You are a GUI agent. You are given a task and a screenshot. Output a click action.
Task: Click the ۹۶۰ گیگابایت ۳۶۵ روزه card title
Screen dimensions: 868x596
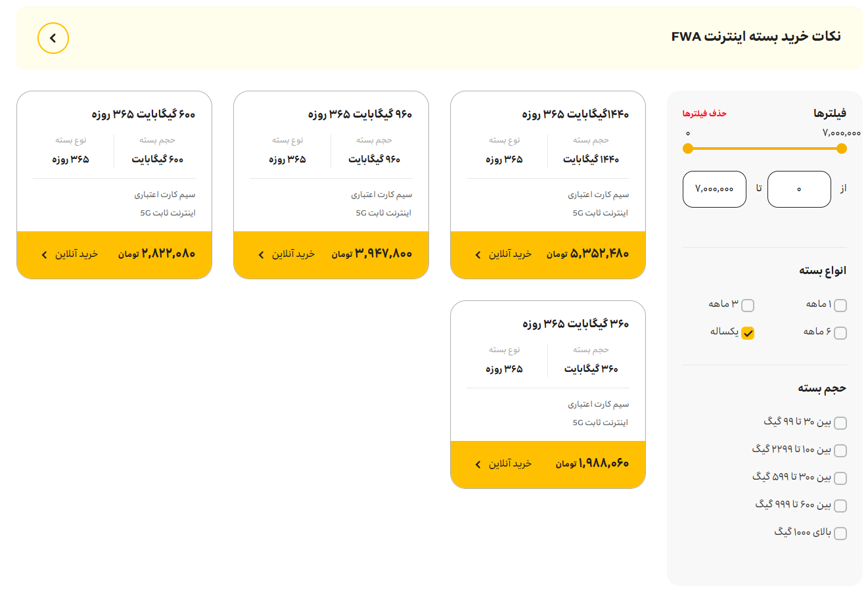pyautogui.click(x=360, y=114)
